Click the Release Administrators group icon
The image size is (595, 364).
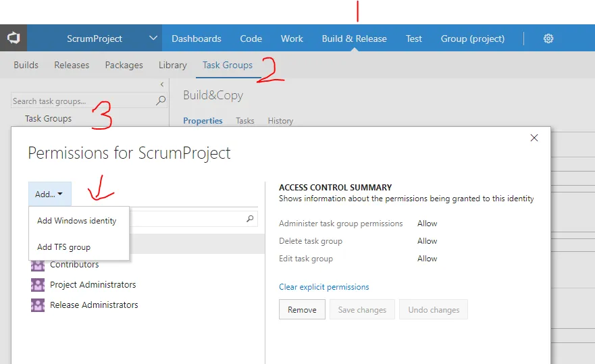(38, 305)
